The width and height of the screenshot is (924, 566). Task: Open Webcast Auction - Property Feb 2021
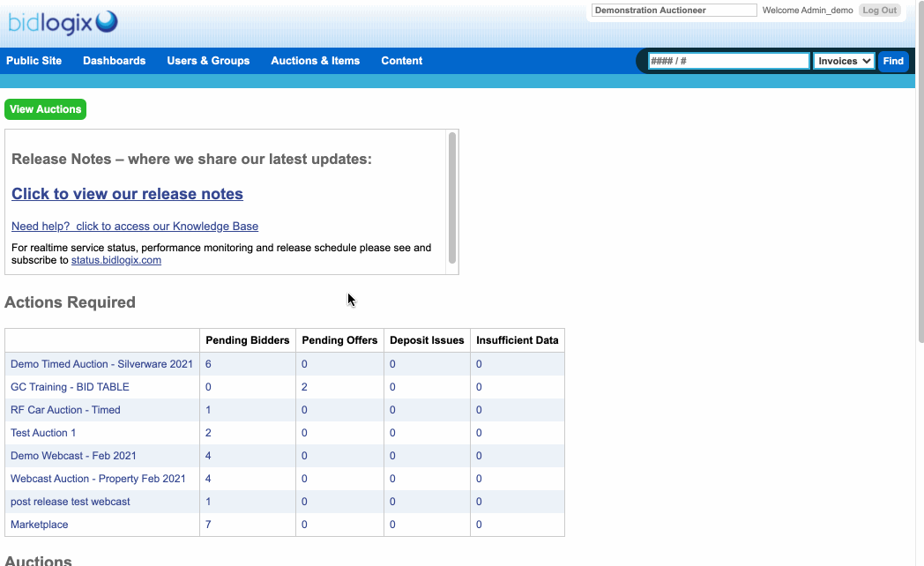coord(98,479)
